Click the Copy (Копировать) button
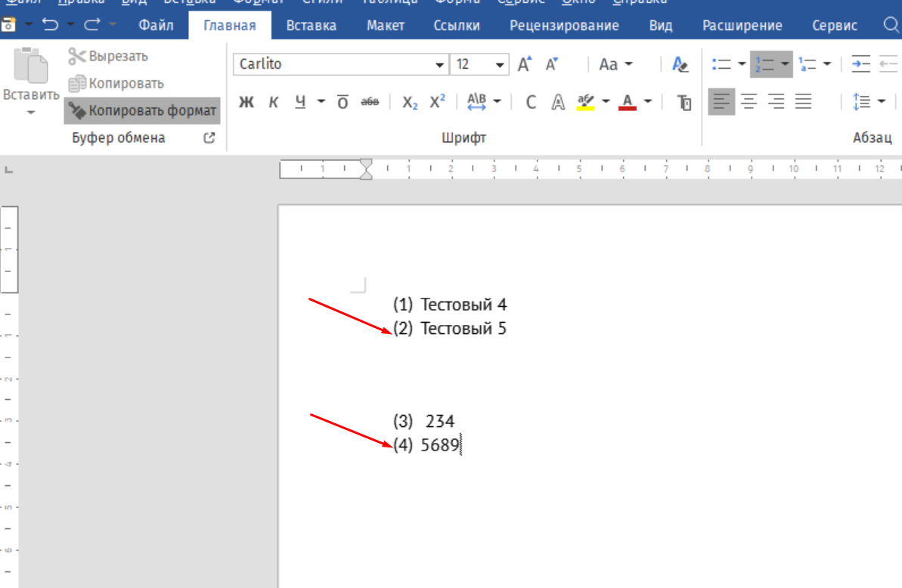This screenshot has height=588, width=902. tap(116, 84)
